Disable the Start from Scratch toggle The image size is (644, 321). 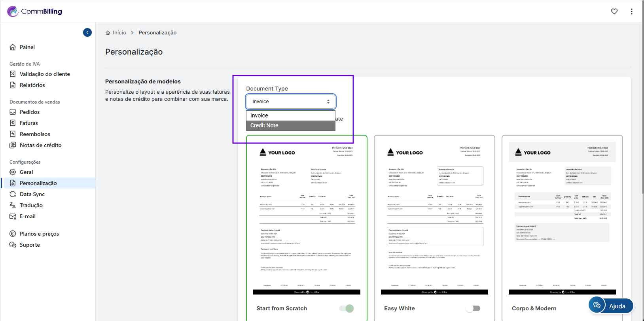pos(347,308)
